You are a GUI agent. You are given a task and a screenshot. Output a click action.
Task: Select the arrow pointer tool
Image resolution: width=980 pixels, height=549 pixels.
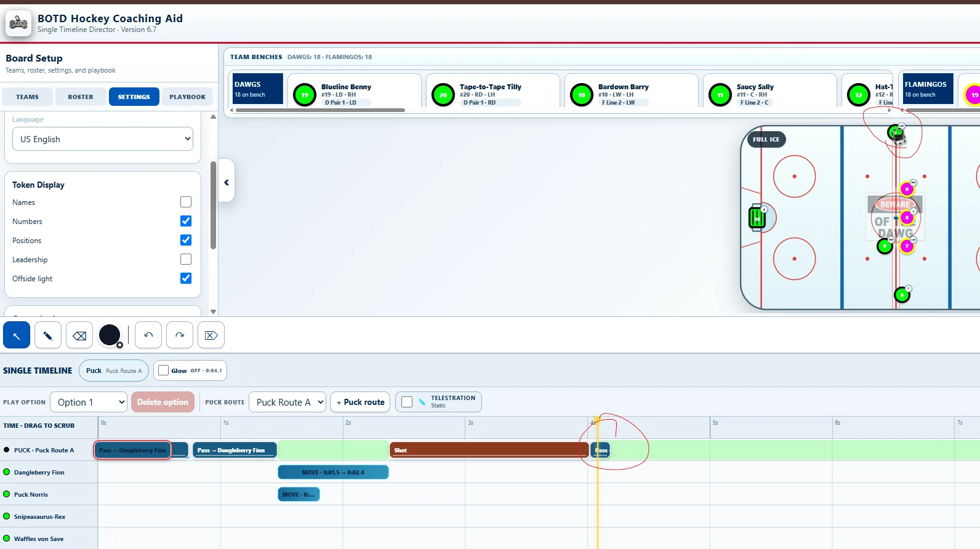click(17, 335)
